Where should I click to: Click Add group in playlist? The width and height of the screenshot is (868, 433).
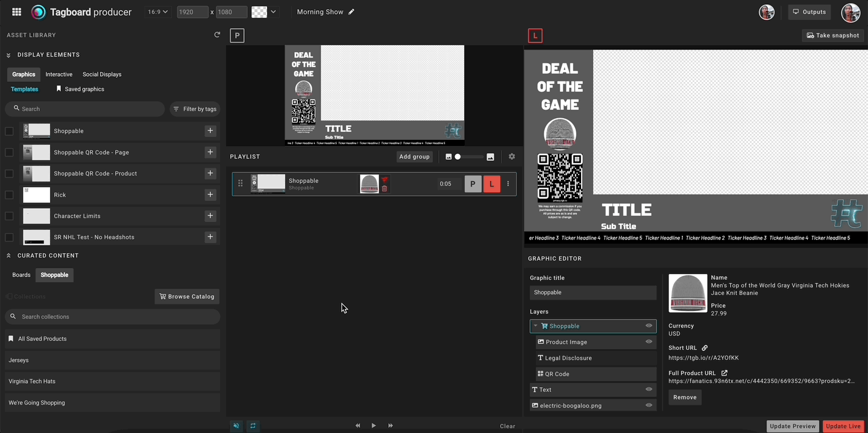click(414, 157)
